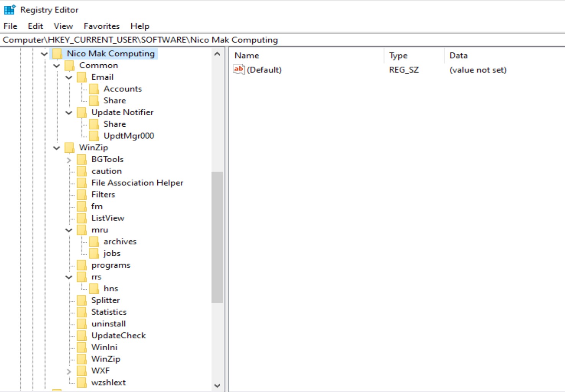Expand the WXF key
Viewport: 565px width, 392px height.
pos(68,371)
